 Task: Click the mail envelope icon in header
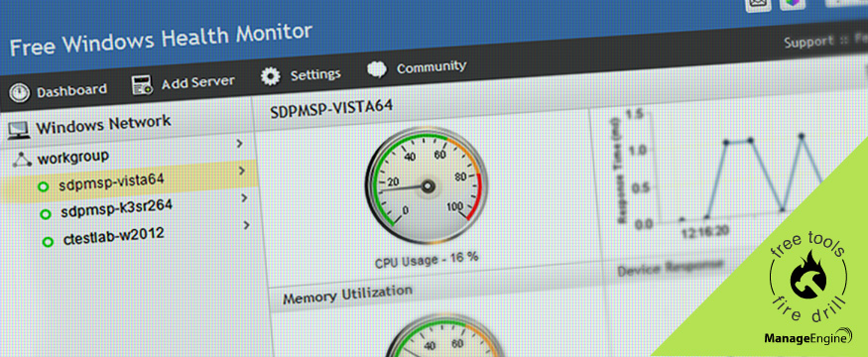pyautogui.click(x=757, y=4)
